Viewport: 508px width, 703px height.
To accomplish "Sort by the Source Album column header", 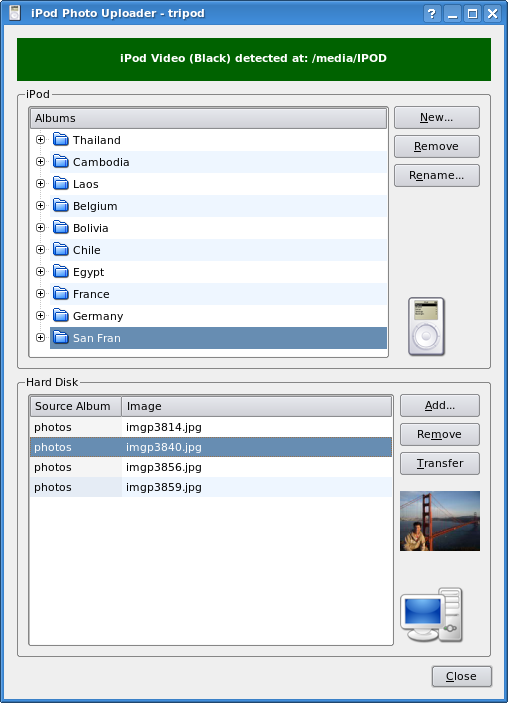I will pyautogui.click(x=76, y=406).
